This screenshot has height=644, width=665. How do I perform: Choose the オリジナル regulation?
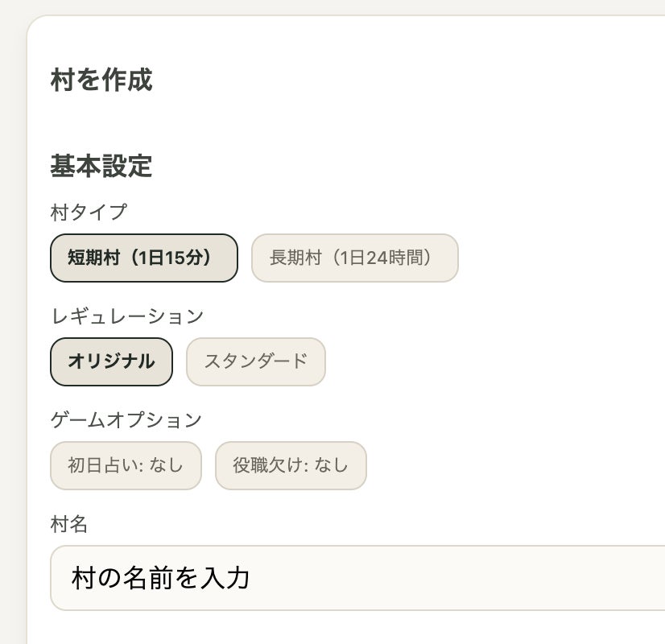tap(111, 361)
